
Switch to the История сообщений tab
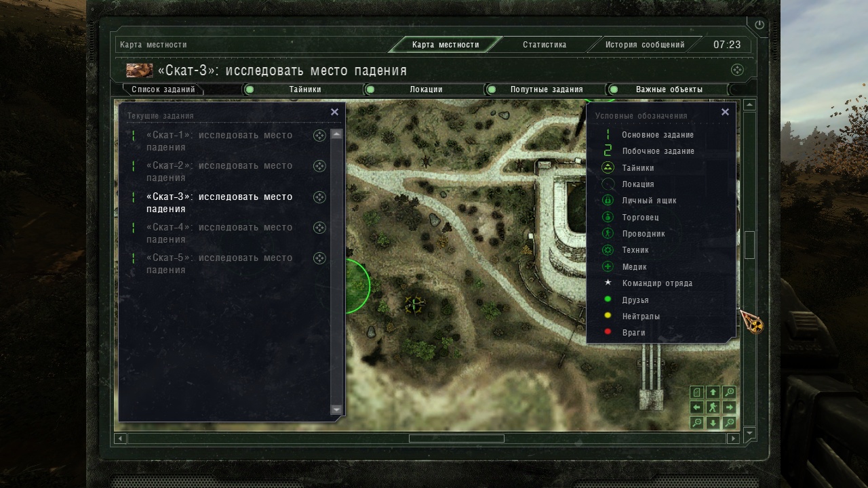pos(644,45)
